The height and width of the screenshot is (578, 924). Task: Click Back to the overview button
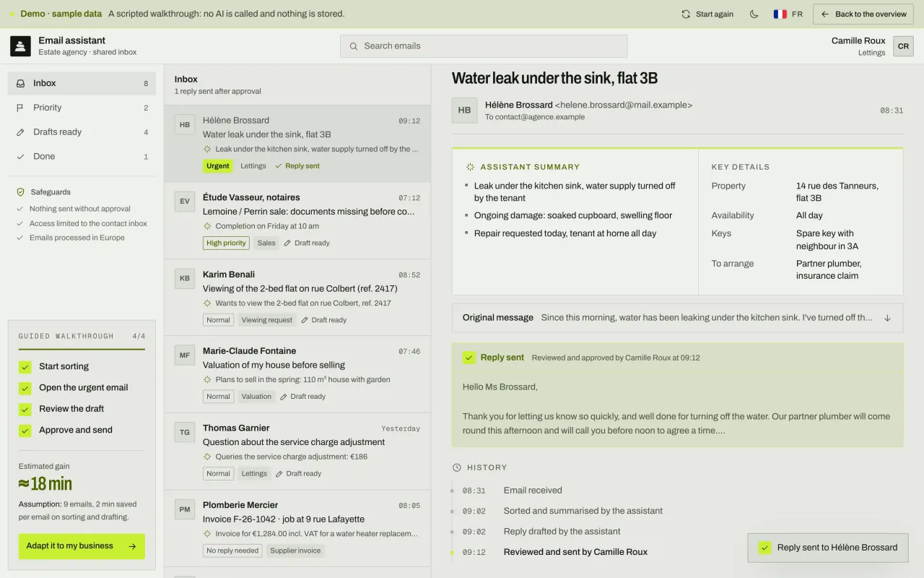(x=863, y=14)
